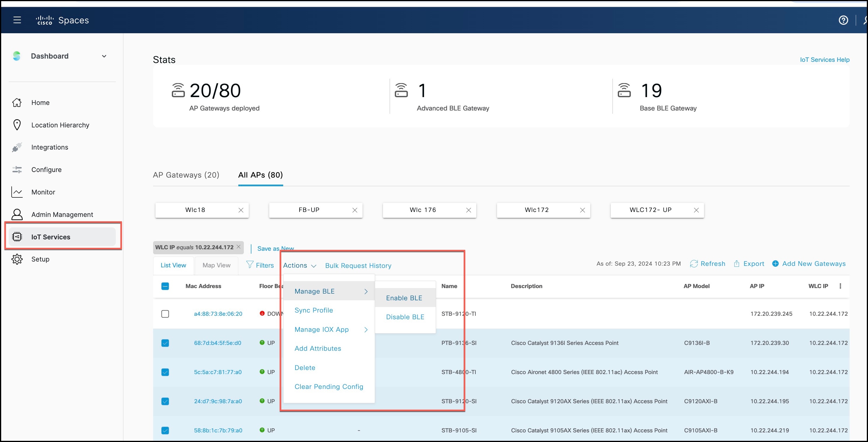
Task: Click the Refresh button label
Action: pos(713,264)
